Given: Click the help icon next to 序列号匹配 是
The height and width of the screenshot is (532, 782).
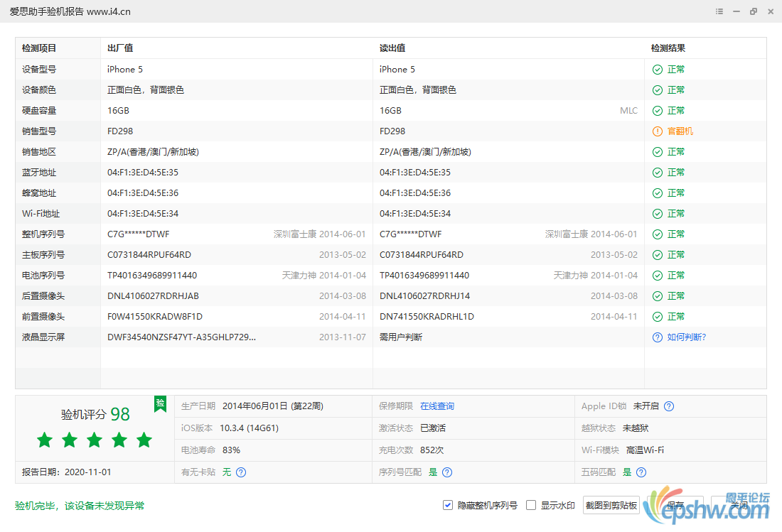Looking at the screenshot, I should 447,472.
